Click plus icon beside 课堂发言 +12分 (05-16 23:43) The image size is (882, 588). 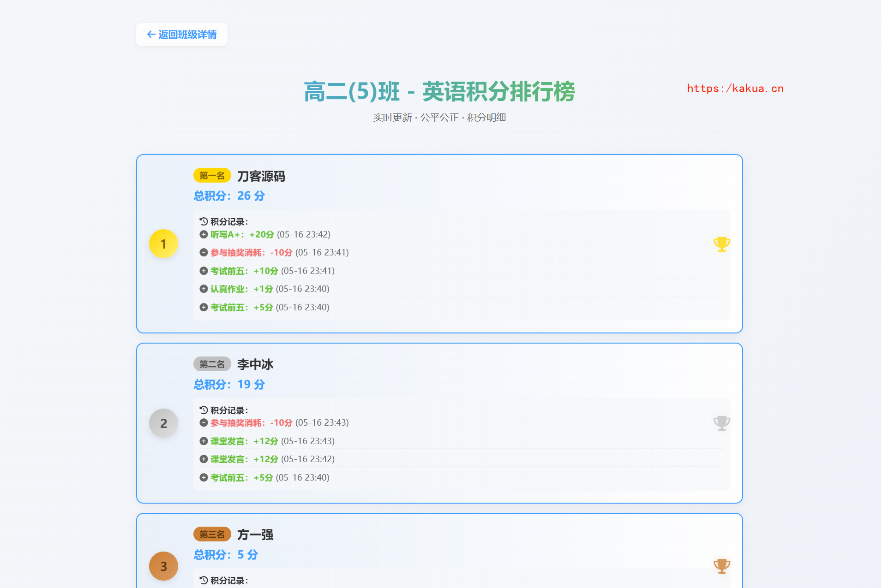click(x=204, y=441)
